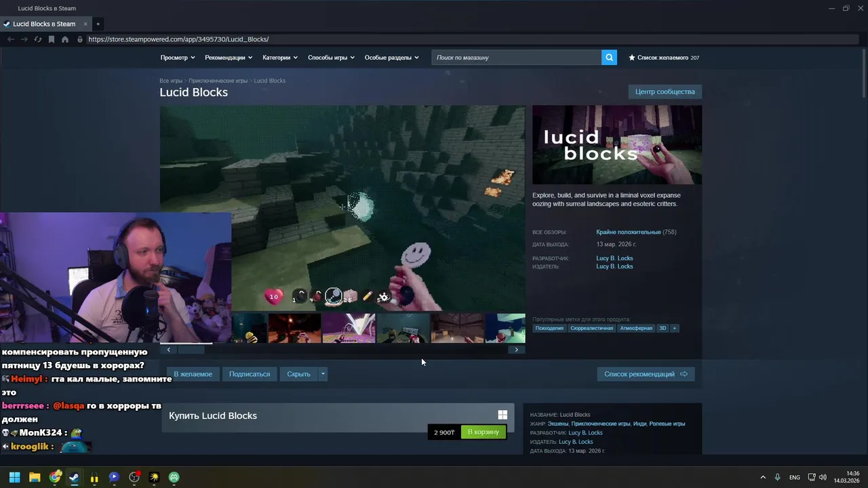Image resolution: width=868 pixels, height=488 pixels.
Task: Expand the Рекомендации menu
Action: point(229,58)
